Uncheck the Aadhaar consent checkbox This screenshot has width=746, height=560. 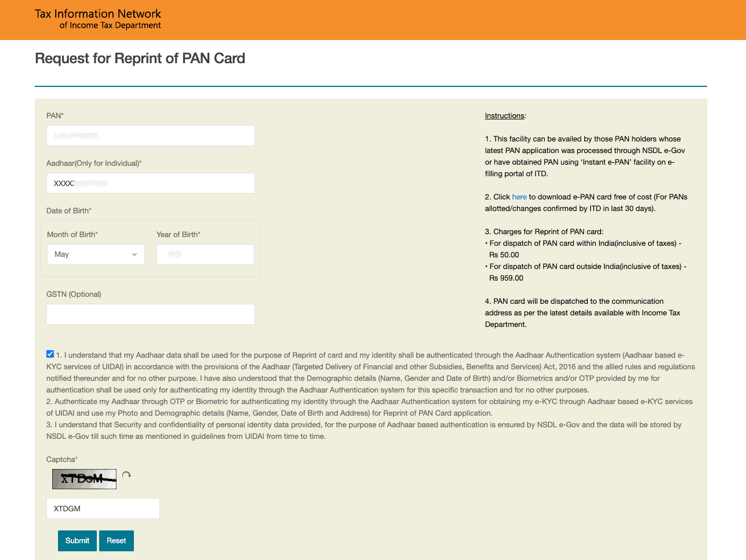[50, 354]
